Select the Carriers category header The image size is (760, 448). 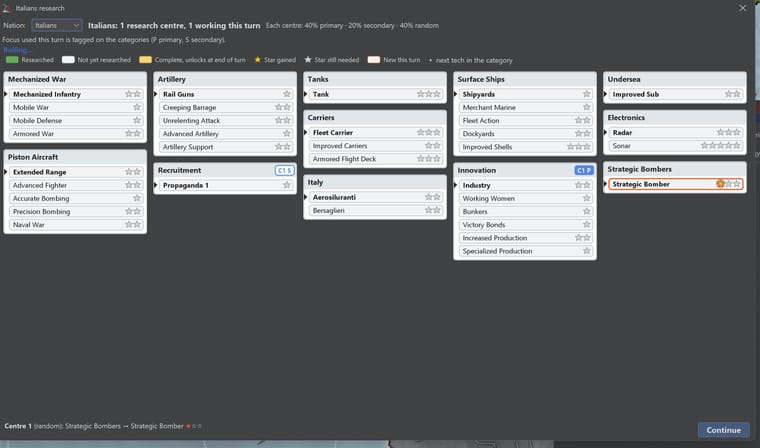(375, 117)
